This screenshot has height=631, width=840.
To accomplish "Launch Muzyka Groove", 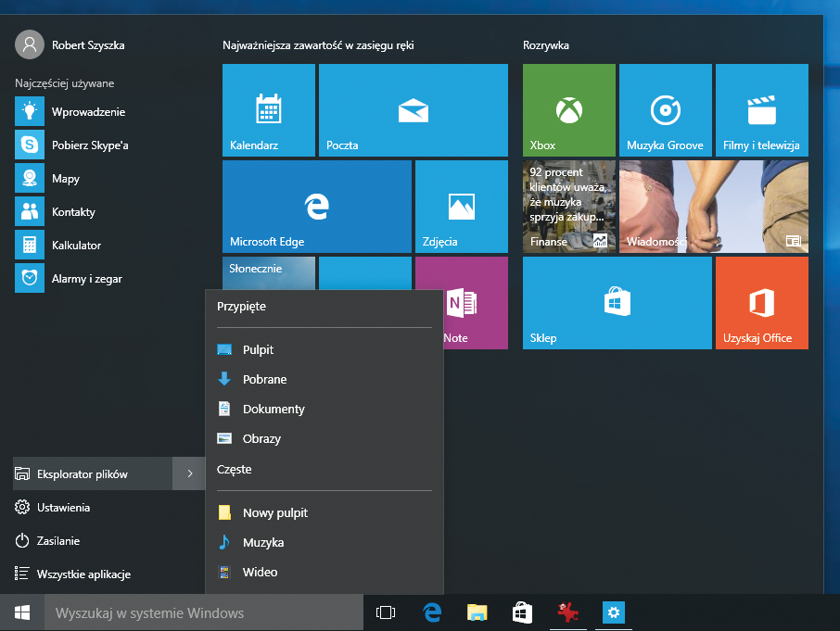I will (665, 109).
